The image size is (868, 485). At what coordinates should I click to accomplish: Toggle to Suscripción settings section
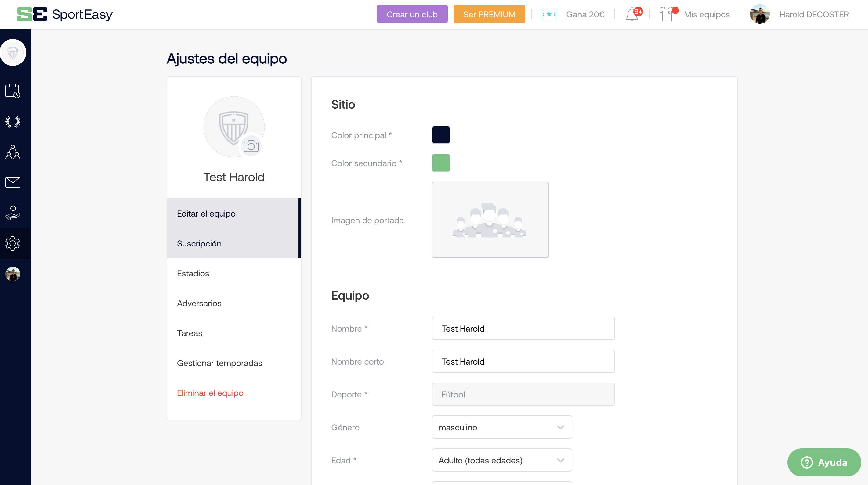point(198,243)
